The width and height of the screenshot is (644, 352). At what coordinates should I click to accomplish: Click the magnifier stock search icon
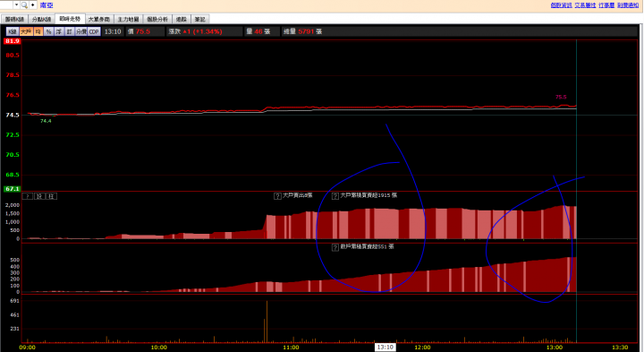pyautogui.click(x=24, y=5)
